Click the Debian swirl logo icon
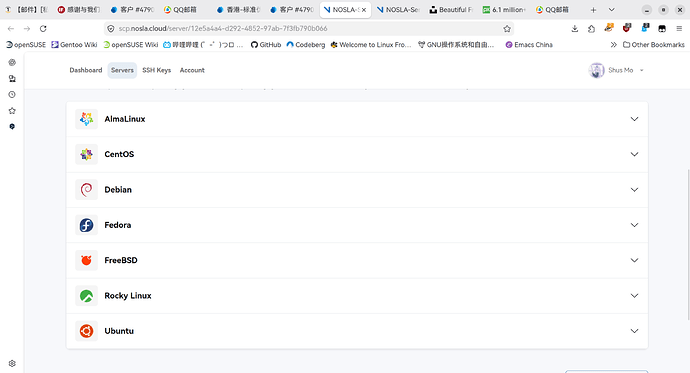Screen dimensions: 690x373 click(x=86, y=190)
